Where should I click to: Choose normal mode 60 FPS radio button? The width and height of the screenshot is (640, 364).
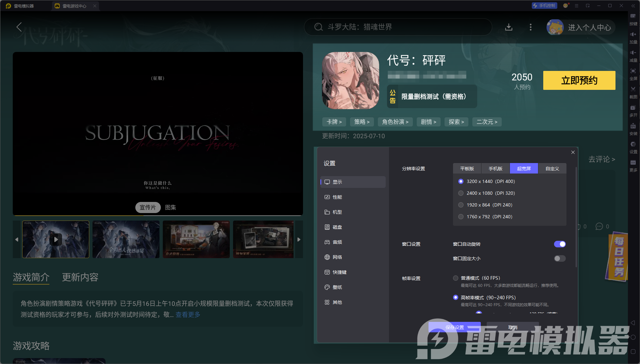[456, 278]
